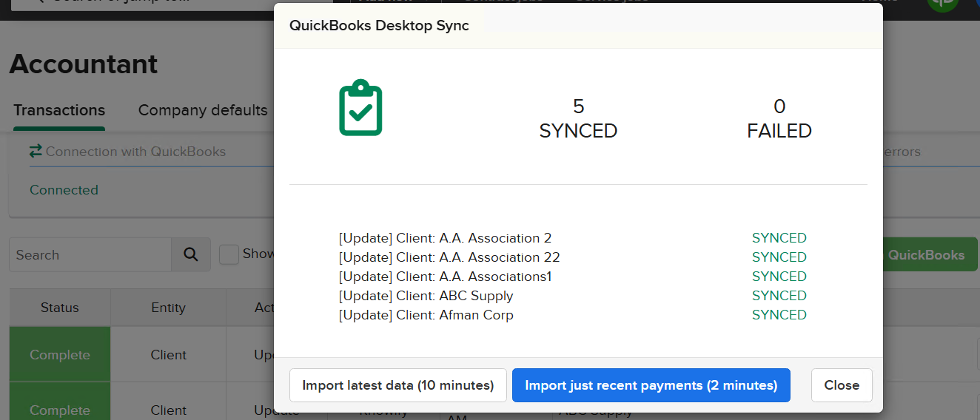Click the Connected status link
The image size is (980, 420).
(64, 190)
